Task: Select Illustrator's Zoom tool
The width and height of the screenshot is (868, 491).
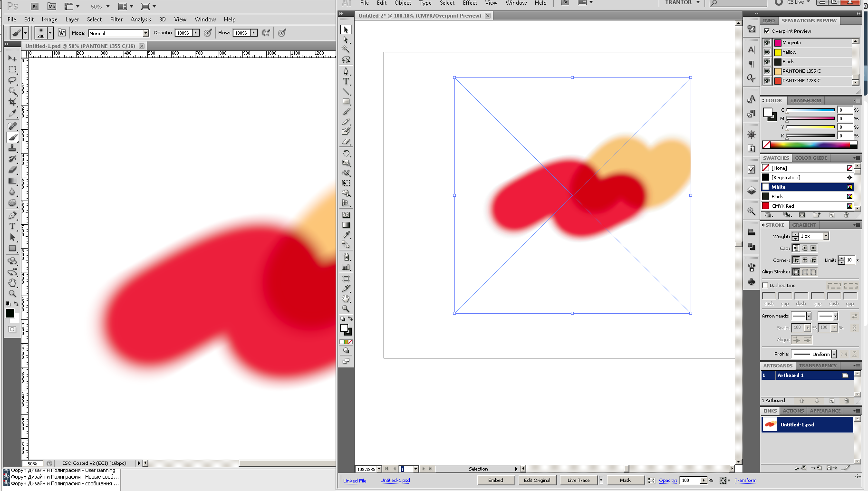Action: tap(346, 308)
